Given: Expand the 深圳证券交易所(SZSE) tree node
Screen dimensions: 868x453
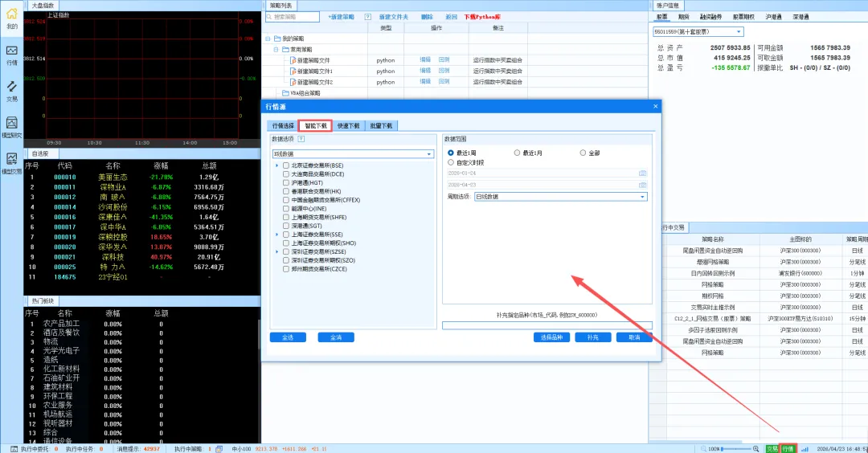Looking at the screenshot, I should (277, 251).
